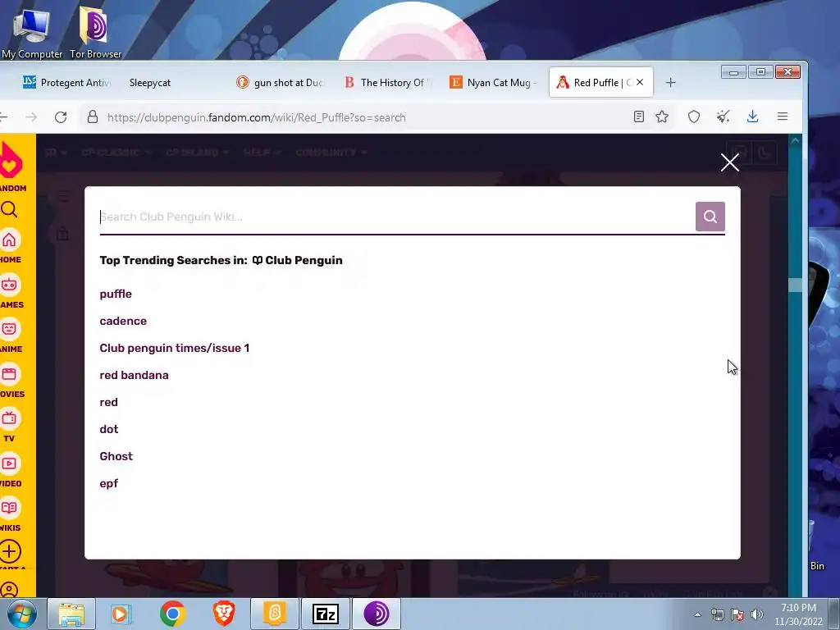Open My Computer desktop icon
The image size is (840, 630).
tap(31, 32)
